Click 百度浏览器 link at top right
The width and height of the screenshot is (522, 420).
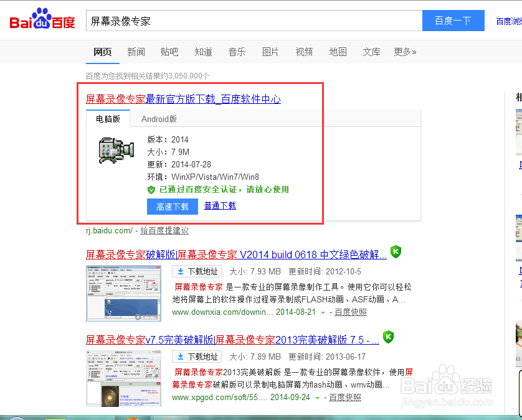point(509,21)
